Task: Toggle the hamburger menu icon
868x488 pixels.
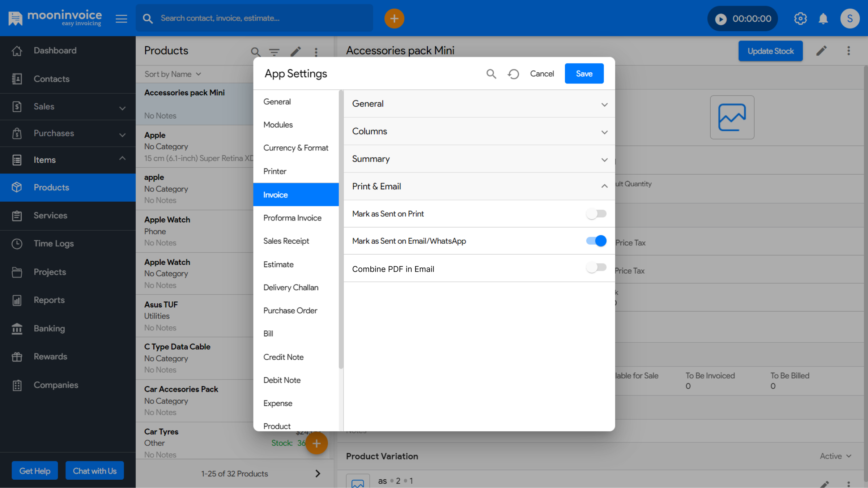Action: 121,18
